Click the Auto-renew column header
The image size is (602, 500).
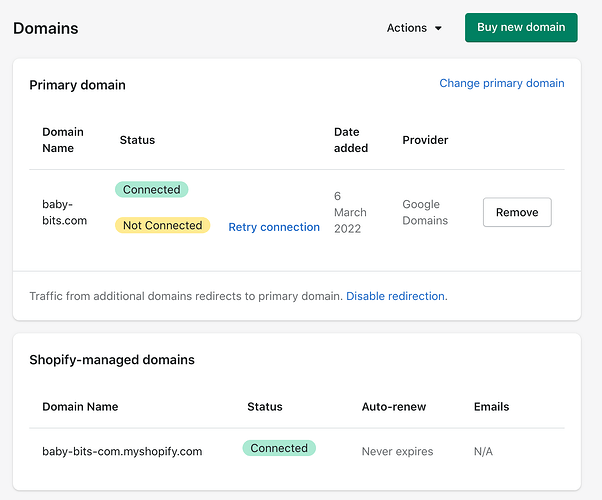coord(394,407)
